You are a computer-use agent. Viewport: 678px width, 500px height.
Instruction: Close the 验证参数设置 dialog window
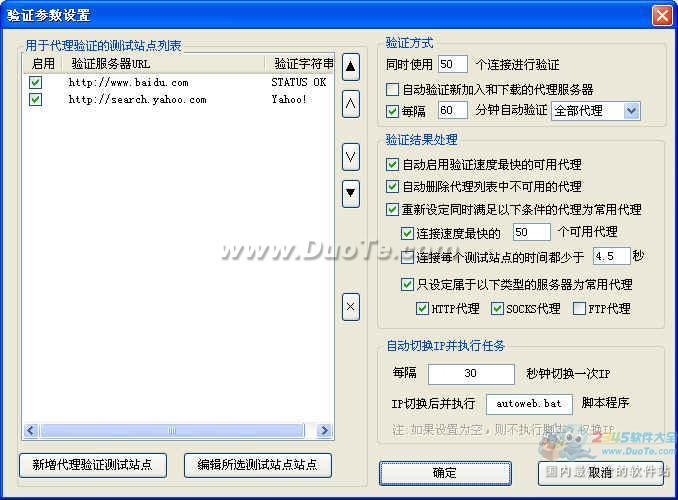pyautogui.click(x=661, y=15)
